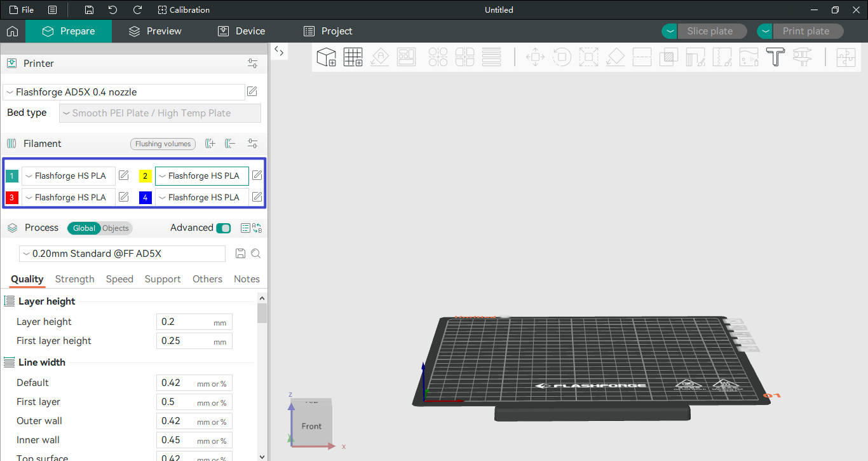
Task: Click the Add plate grid icon
Action: 353,57
